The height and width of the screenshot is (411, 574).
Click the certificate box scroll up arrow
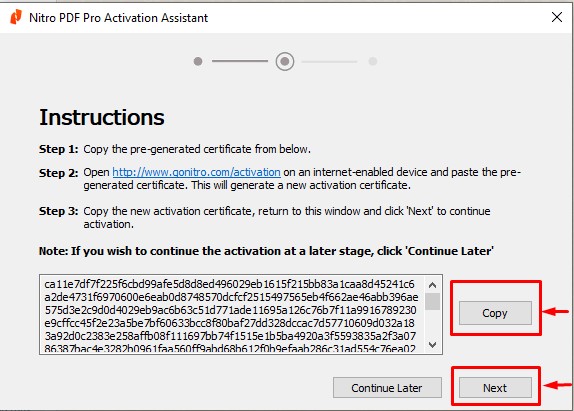click(432, 285)
